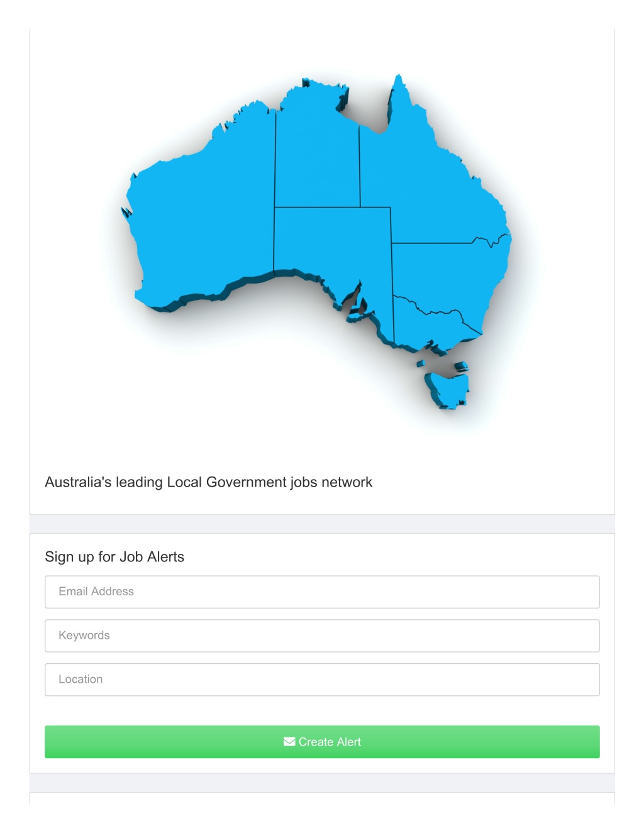Focus the Location input field
Screen dimensions: 644x833
coord(322,680)
